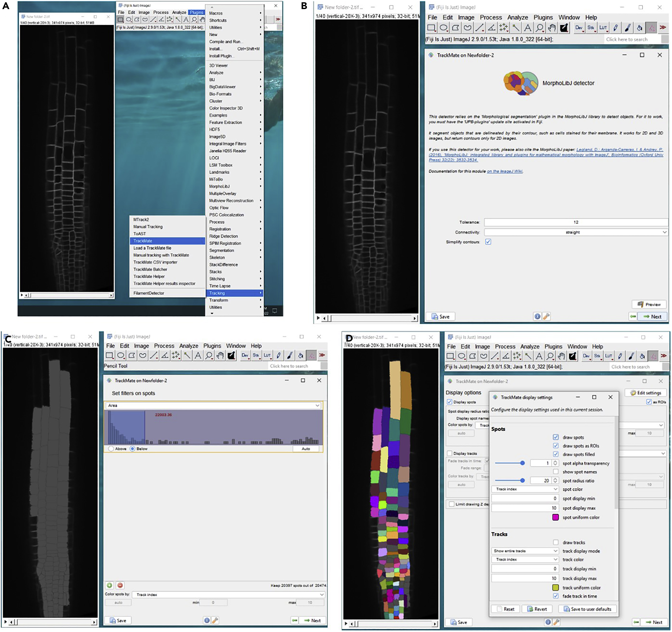Viewport: 672px width, 632px height.
Task: Select the Above radio button
Action: [111, 449]
